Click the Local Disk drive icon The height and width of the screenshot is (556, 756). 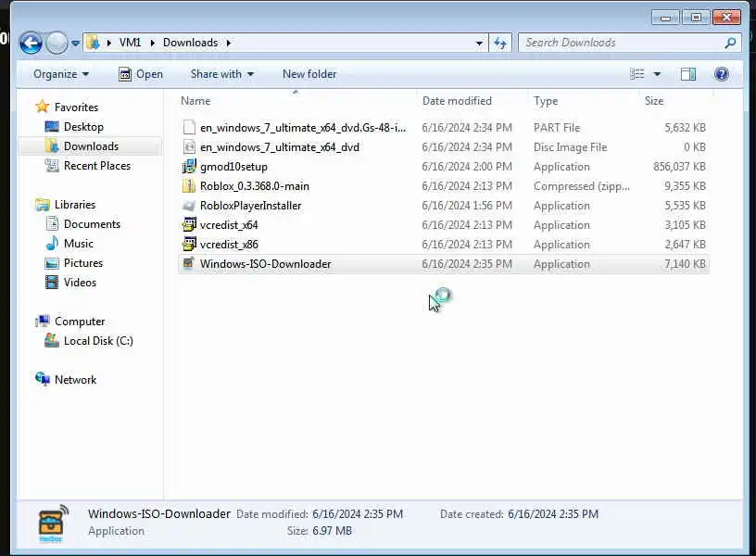tap(52, 340)
